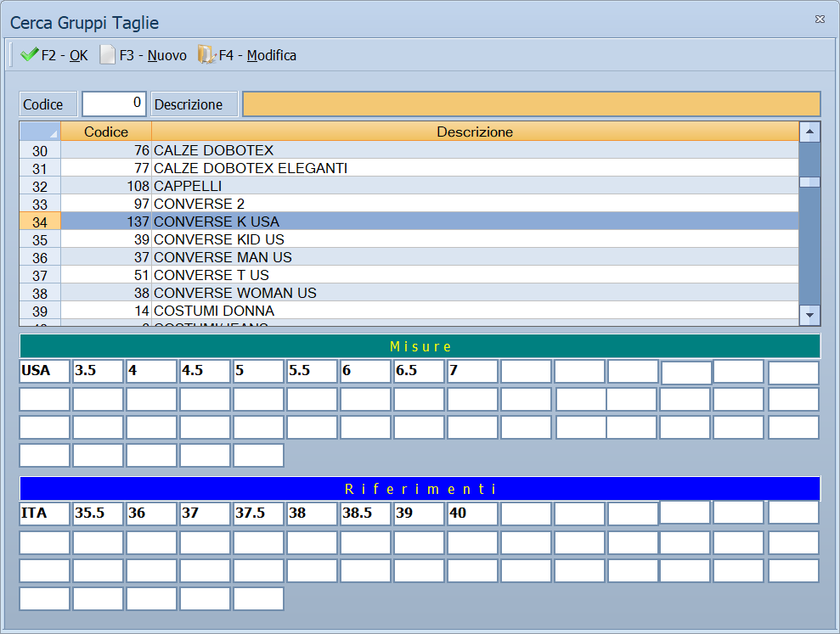Click the blank page Nuovo icon
Viewport: 840px width, 634px height.
pyautogui.click(x=108, y=54)
